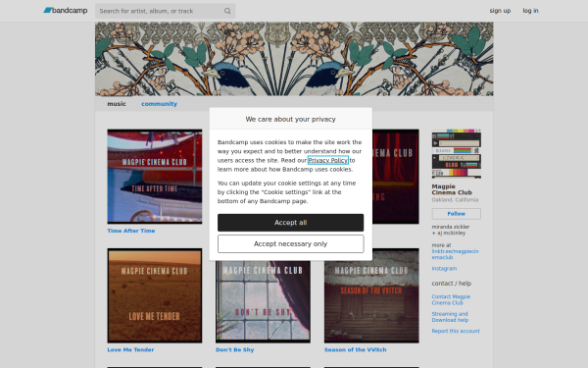588x368 pixels.
Task: Click the magpie birds banner image
Action: pyautogui.click(x=294, y=59)
